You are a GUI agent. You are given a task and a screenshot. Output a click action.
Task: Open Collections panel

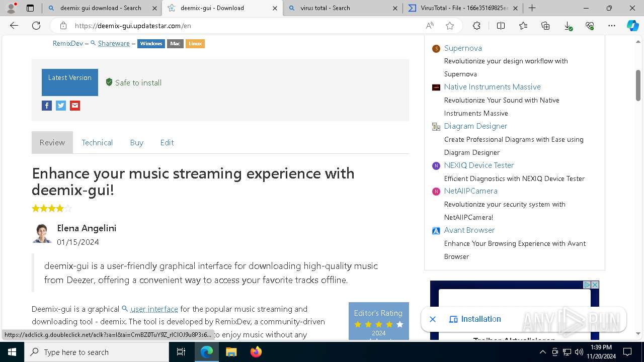(x=545, y=26)
